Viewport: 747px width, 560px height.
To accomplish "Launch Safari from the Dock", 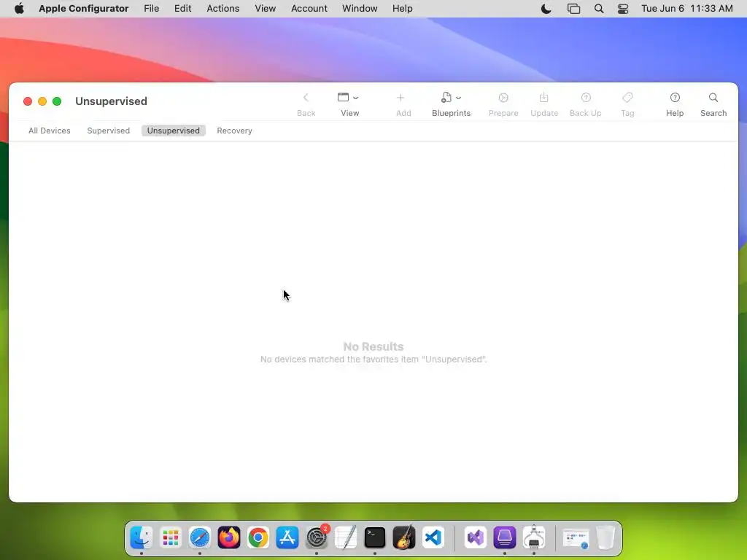I will click(x=200, y=537).
